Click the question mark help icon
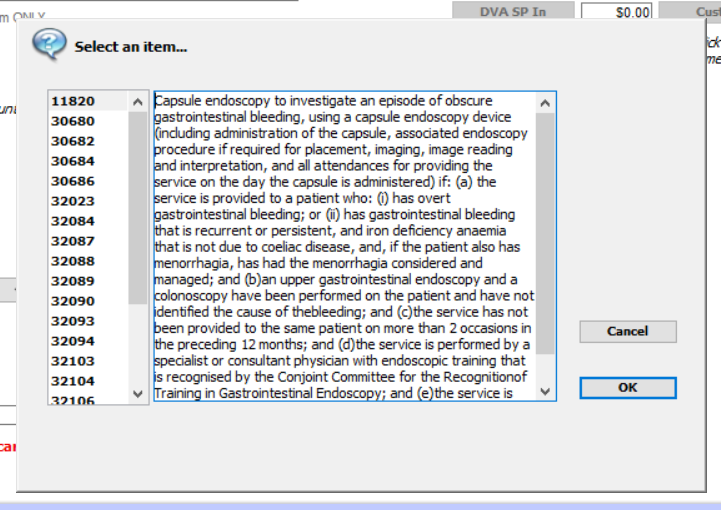This screenshot has height=510, width=721. point(49,44)
